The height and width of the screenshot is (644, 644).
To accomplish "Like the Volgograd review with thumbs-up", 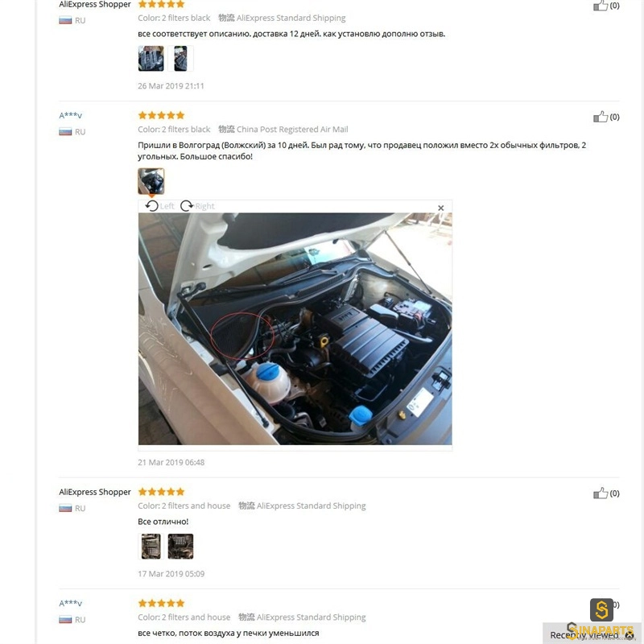I will pyautogui.click(x=600, y=117).
